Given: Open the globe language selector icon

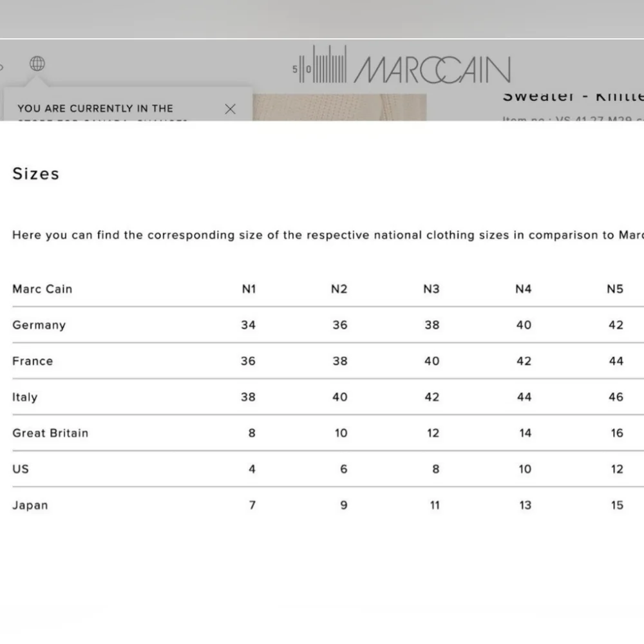Looking at the screenshot, I should [37, 64].
